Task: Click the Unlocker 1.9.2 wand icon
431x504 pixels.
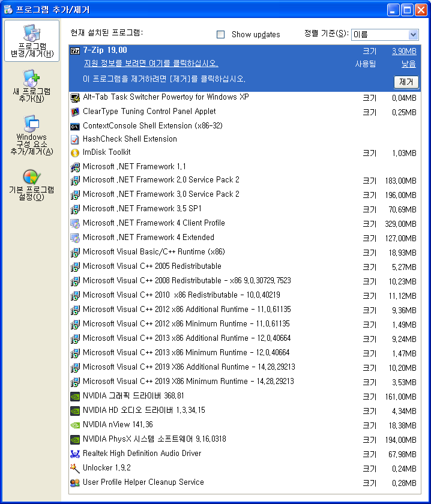Action: (x=75, y=469)
